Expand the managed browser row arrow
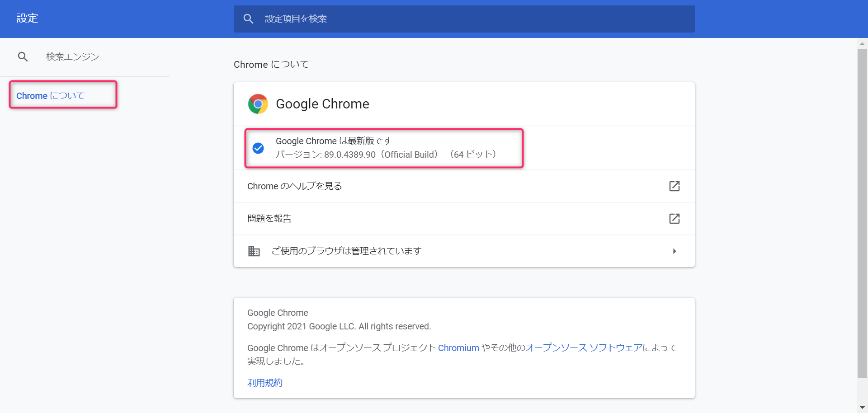 [674, 251]
